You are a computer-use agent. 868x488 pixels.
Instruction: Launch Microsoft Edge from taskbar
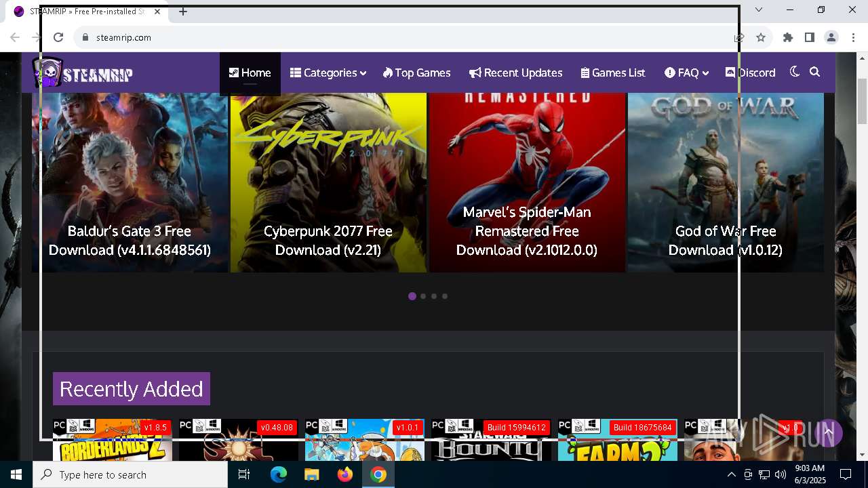pos(279,474)
